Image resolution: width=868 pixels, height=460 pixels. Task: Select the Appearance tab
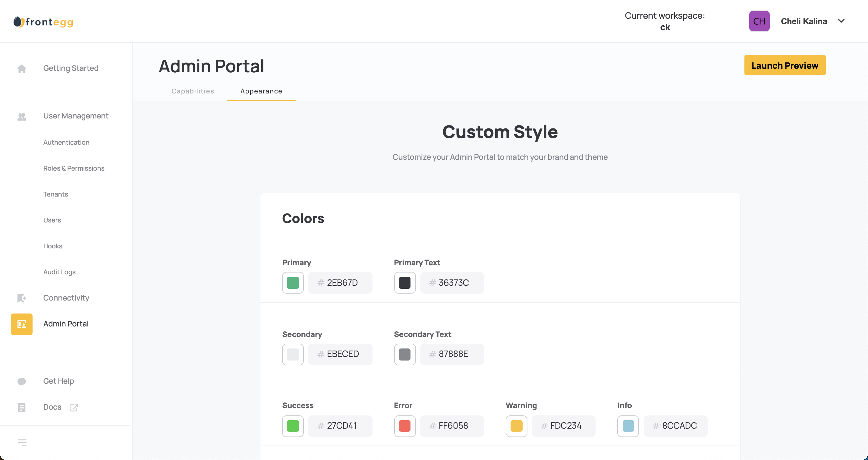(x=261, y=91)
